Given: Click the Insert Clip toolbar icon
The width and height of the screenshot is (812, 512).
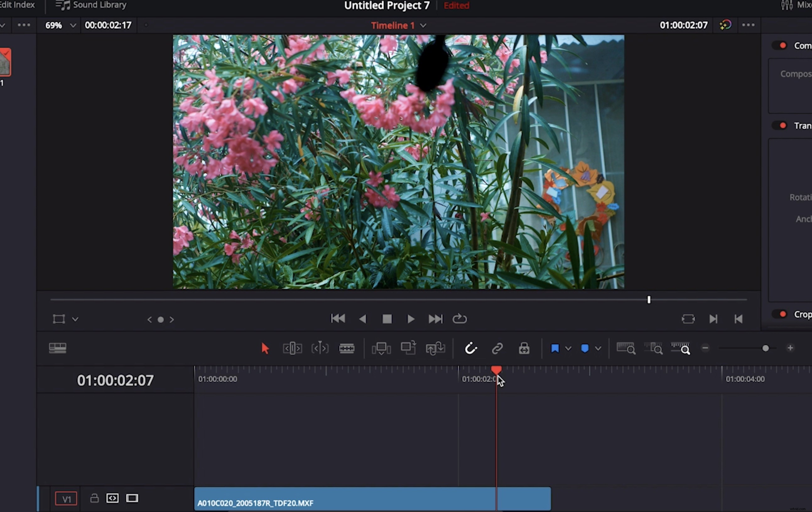Looking at the screenshot, I should coord(381,348).
